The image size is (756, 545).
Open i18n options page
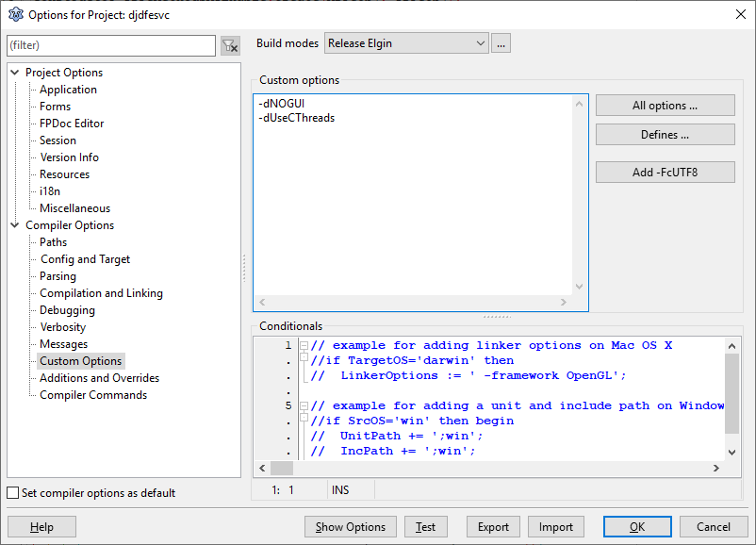50,191
